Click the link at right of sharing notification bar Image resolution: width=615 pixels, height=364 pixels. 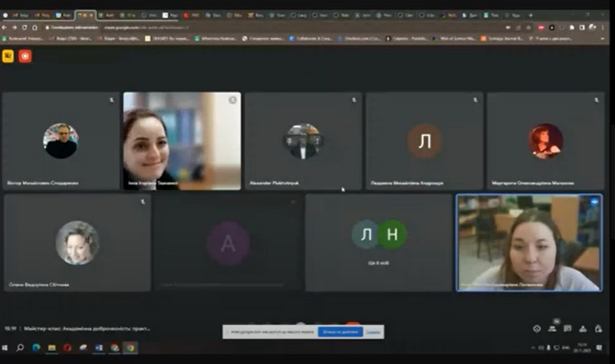pyautogui.click(x=372, y=332)
